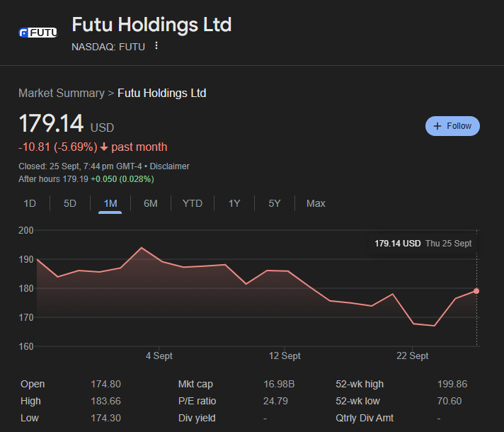This screenshot has width=504, height=432.
Task: Click the High value 183.66
Action: click(x=105, y=401)
